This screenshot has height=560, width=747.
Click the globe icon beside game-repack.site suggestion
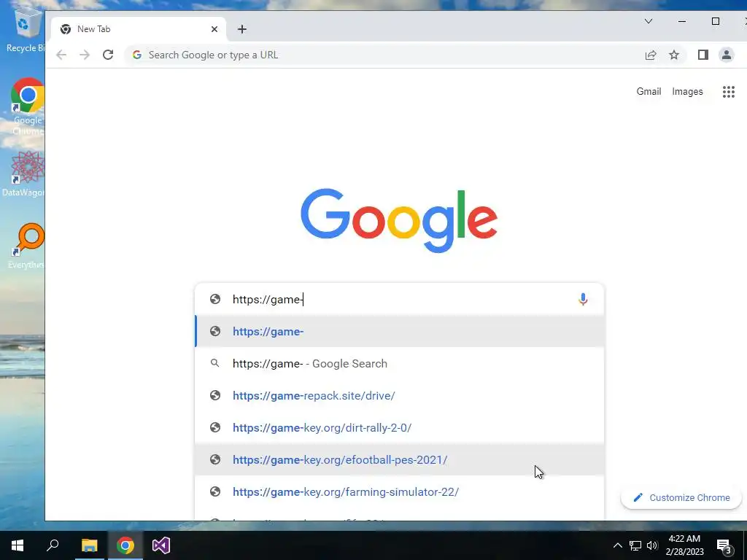click(215, 396)
